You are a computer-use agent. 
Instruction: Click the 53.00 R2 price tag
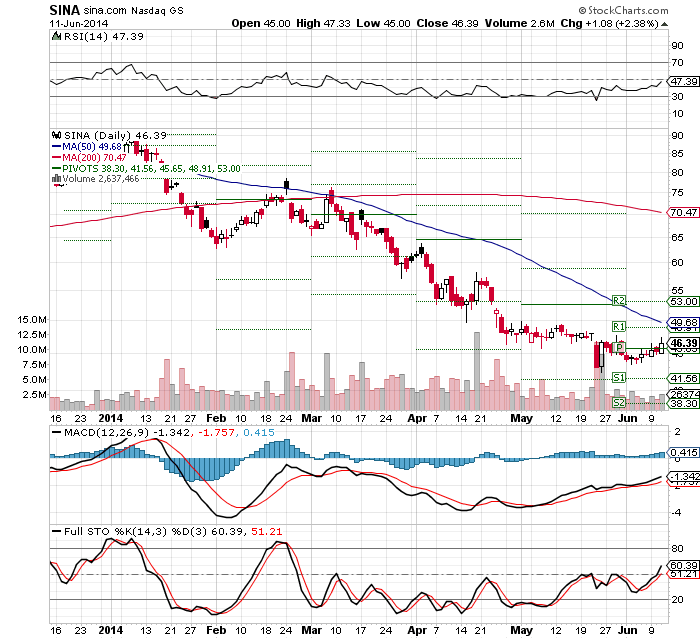(683, 301)
